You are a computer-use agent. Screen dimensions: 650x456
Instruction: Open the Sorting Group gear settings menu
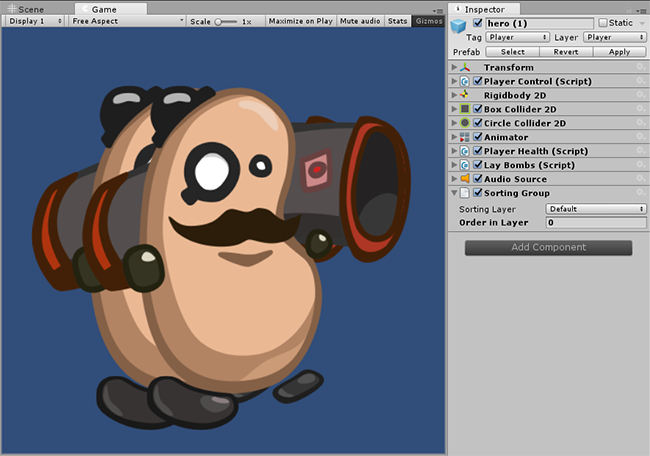click(x=640, y=193)
